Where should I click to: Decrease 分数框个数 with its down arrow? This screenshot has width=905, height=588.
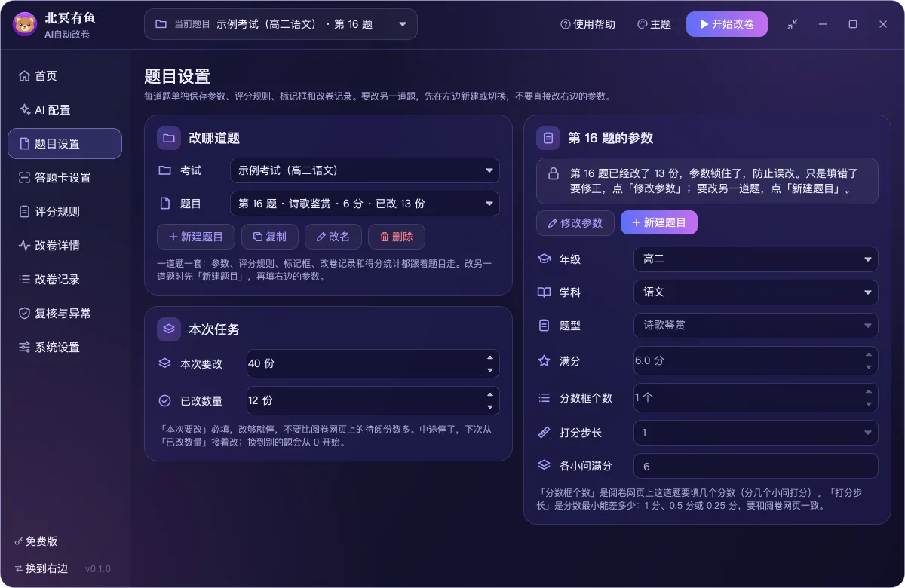(x=870, y=405)
